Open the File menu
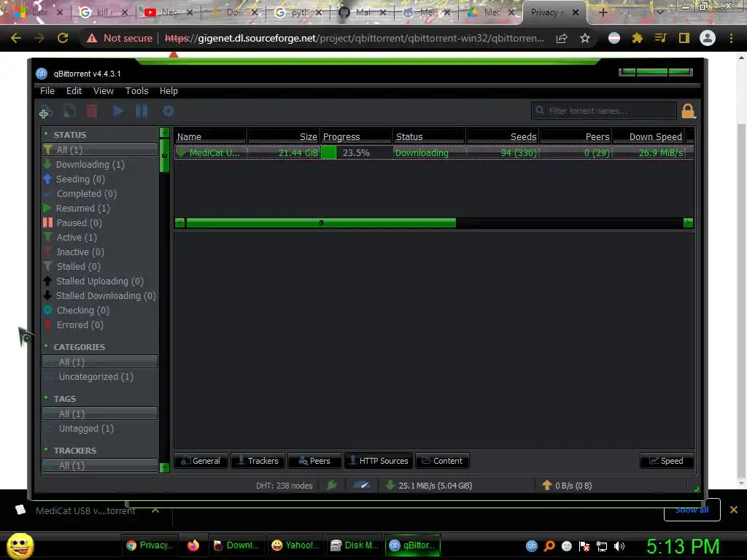Screen dimensions: 747x560 (x=47, y=91)
